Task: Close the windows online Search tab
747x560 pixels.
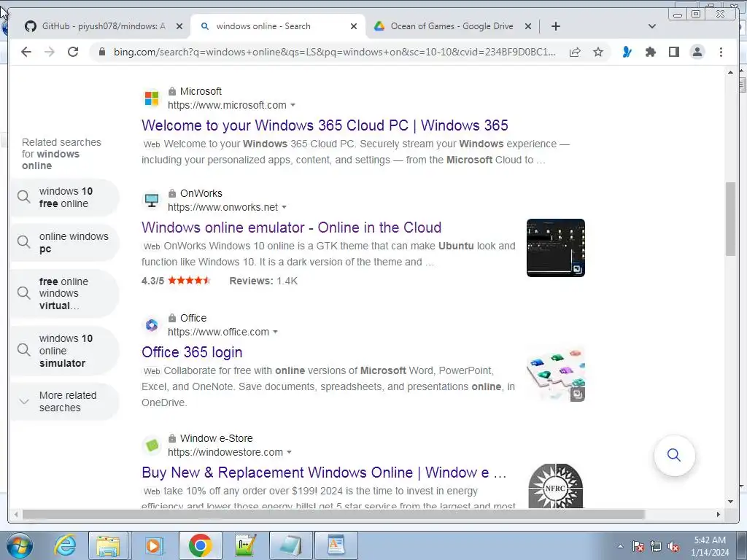Action: [x=354, y=26]
